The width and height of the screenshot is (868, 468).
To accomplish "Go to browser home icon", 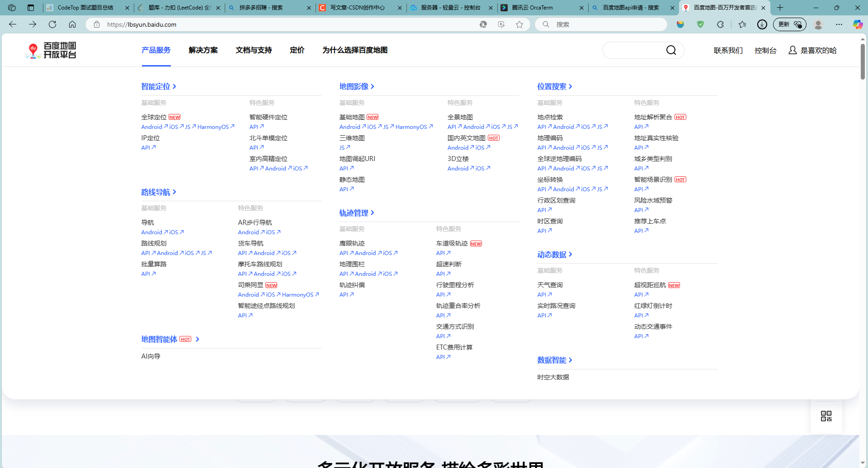I will coord(72,24).
